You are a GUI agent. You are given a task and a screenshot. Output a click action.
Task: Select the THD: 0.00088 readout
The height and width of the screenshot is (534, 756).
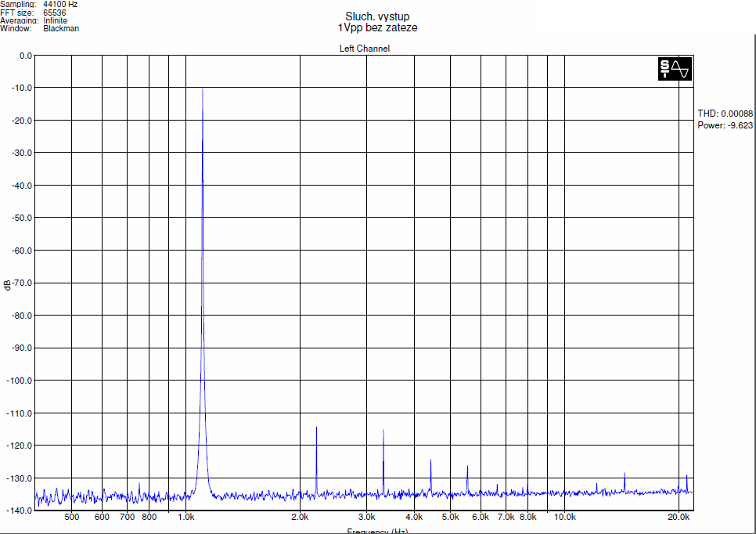tap(725, 114)
